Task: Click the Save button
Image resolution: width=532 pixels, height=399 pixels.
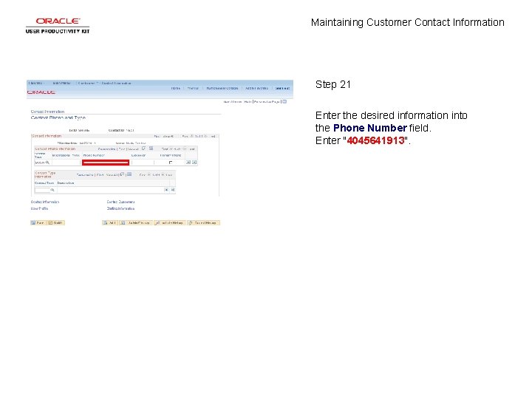Action: 38,223
